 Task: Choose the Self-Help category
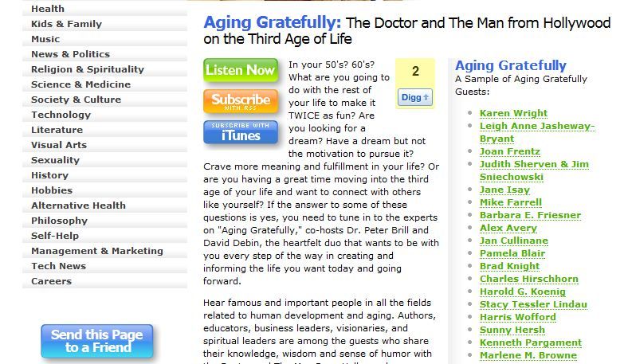point(55,236)
